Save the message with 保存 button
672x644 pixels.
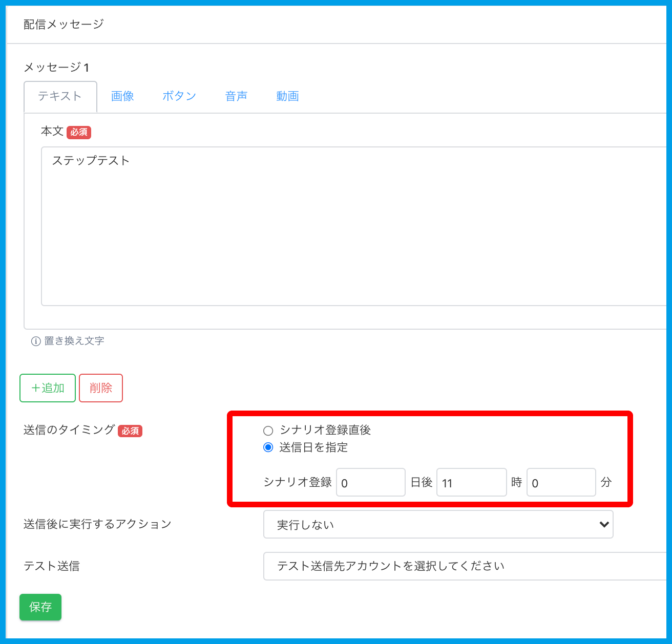pyautogui.click(x=40, y=607)
